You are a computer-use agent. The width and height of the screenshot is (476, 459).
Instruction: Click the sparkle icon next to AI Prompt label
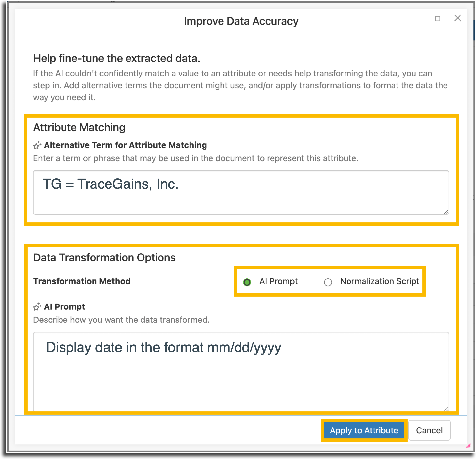tap(37, 306)
